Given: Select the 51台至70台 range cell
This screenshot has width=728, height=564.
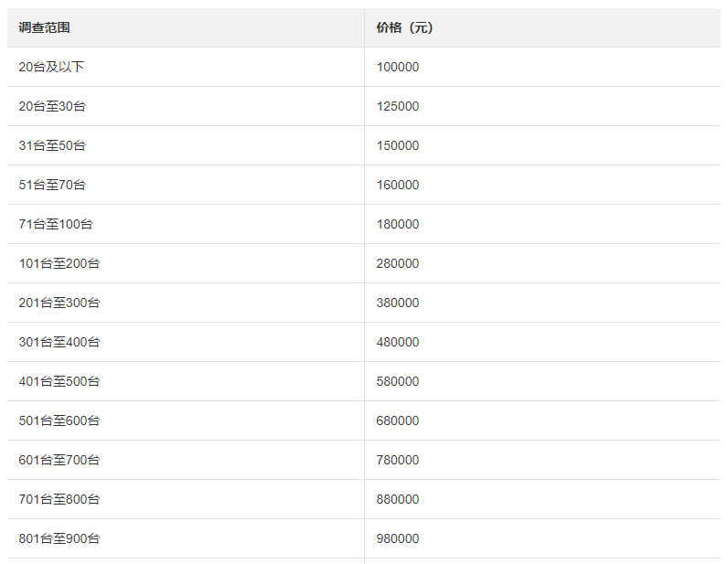Looking at the screenshot, I should coord(52,185).
